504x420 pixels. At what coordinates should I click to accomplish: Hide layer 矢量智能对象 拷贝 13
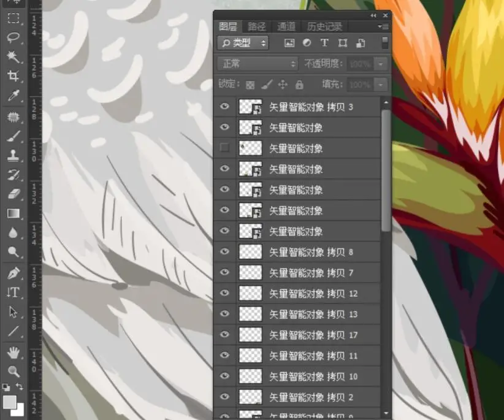pyautogui.click(x=224, y=313)
